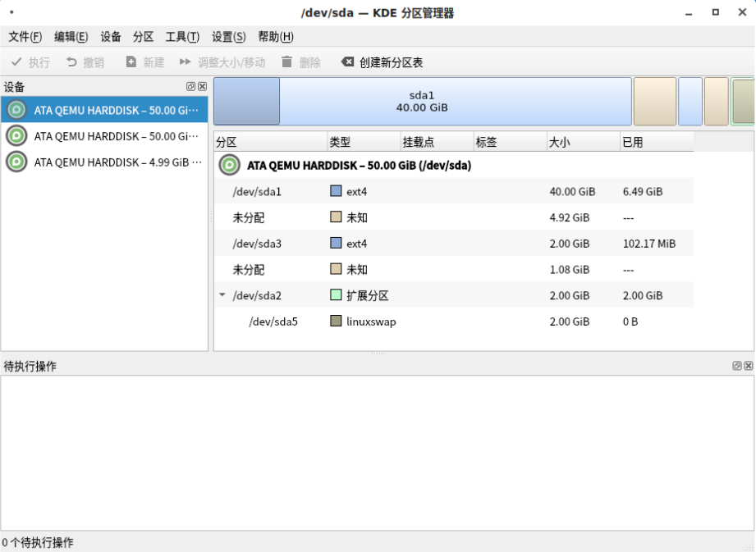
Task: Click the blue ext4 color square for /dev/sda1
Action: [x=336, y=191]
